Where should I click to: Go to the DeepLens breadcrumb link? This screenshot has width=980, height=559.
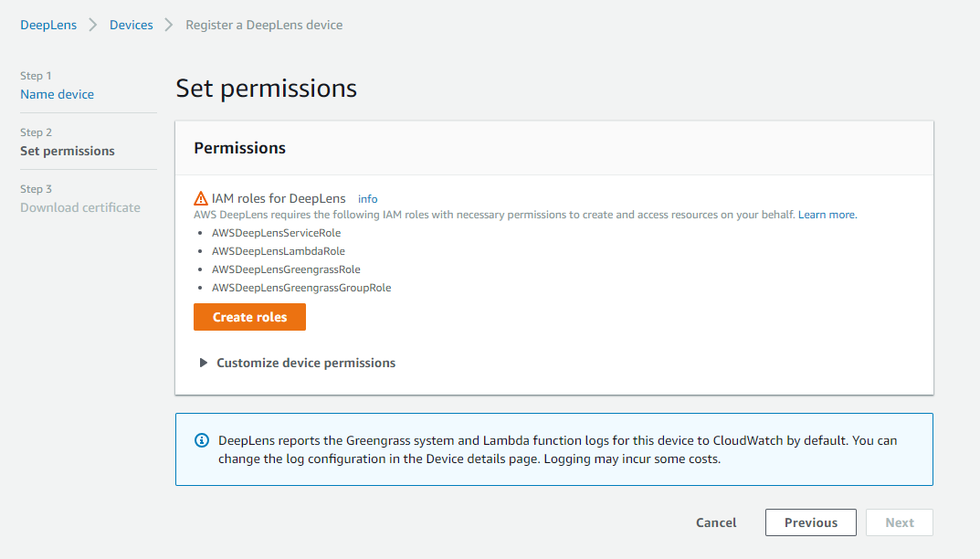click(x=49, y=25)
